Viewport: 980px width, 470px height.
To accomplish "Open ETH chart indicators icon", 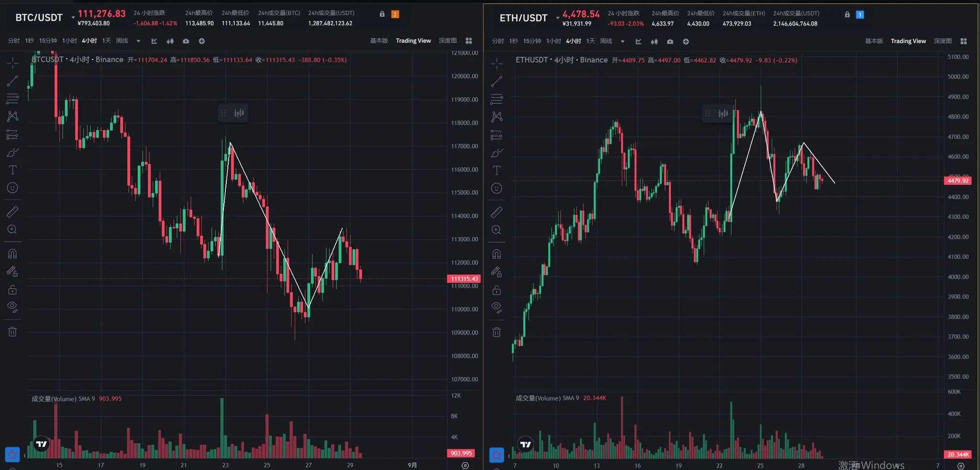I will tap(638, 42).
